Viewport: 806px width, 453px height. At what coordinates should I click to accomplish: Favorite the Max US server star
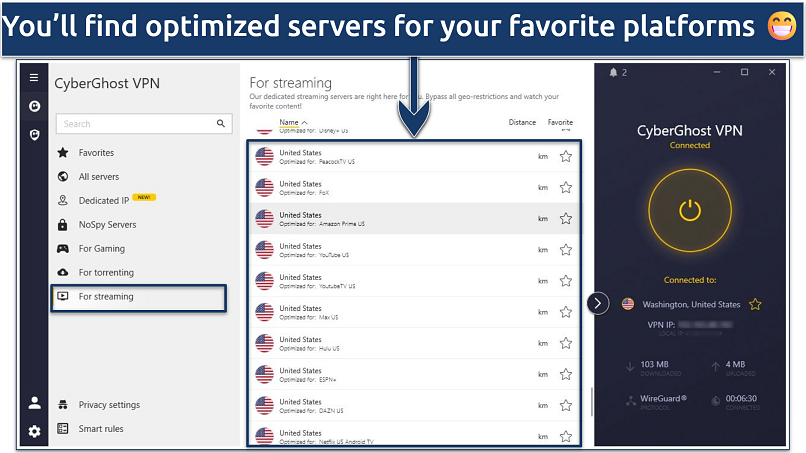tap(566, 312)
